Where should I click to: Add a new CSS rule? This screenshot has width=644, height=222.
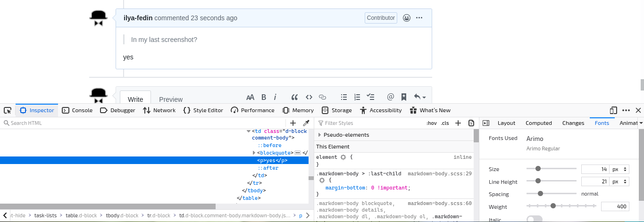tap(458, 123)
